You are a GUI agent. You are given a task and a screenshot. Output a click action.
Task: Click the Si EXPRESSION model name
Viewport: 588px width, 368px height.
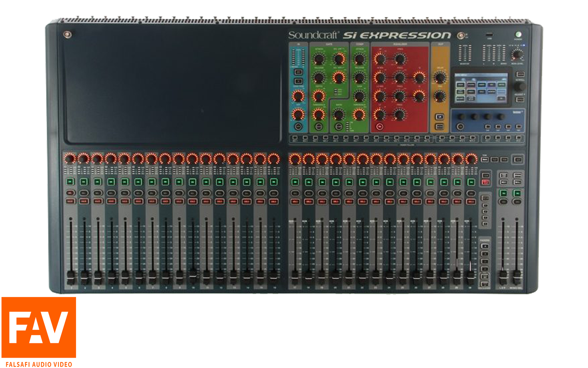pos(397,35)
